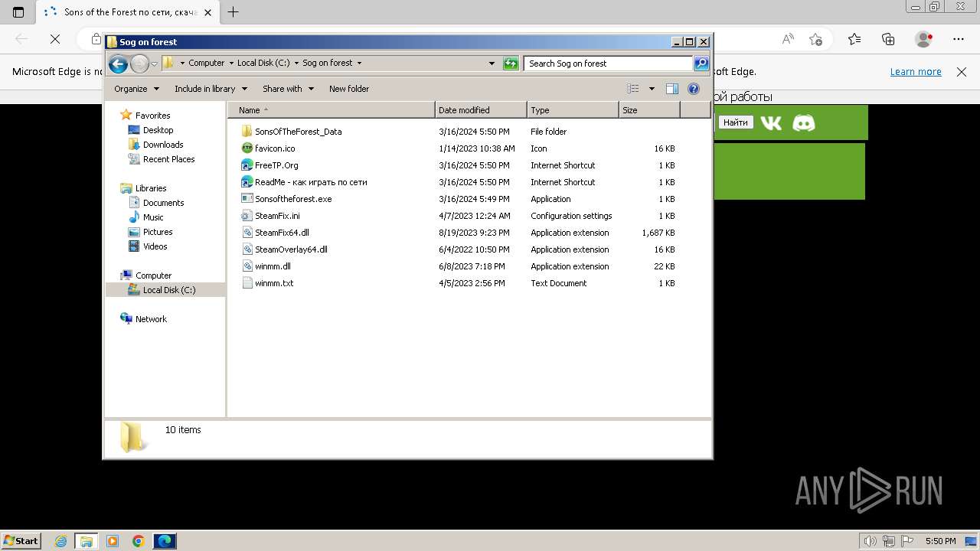980x551 pixels.
Task: Open the view options dropdown arrow
Action: click(x=652, y=89)
